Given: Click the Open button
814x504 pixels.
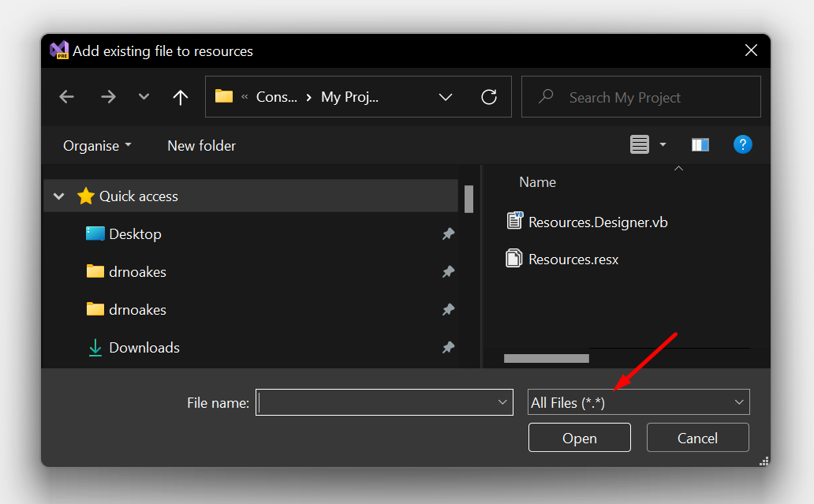Looking at the screenshot, I should (x=579, y=438).
